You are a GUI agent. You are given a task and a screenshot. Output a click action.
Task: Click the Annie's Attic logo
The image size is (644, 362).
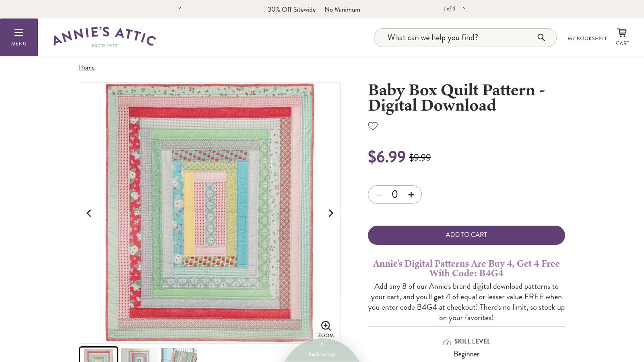click(105, 37)
